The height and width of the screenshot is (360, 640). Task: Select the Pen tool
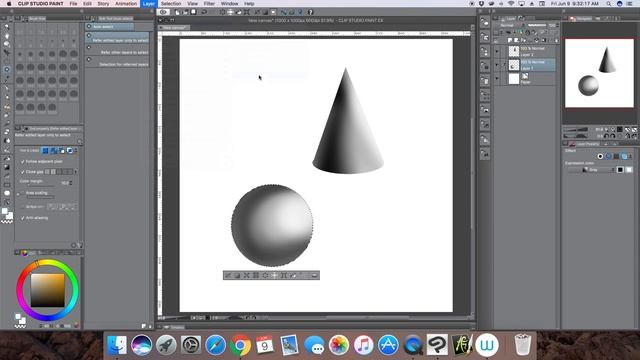tap(7, 89)
